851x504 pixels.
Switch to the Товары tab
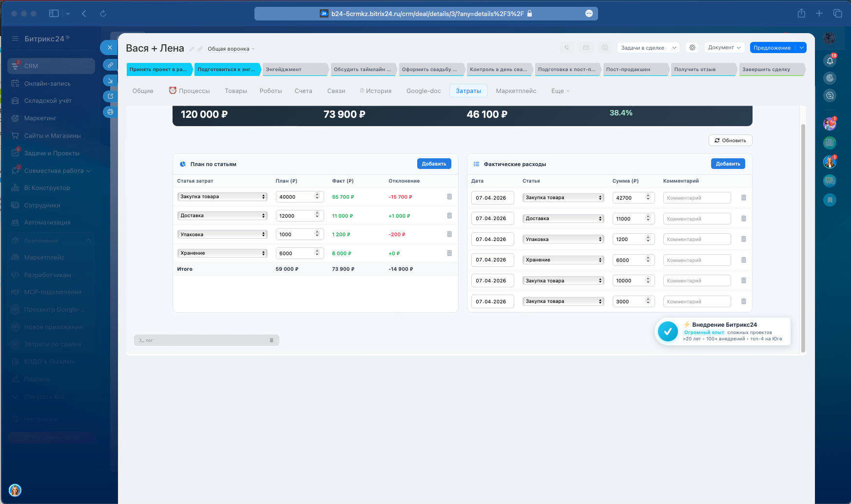[x=236, y=91]
